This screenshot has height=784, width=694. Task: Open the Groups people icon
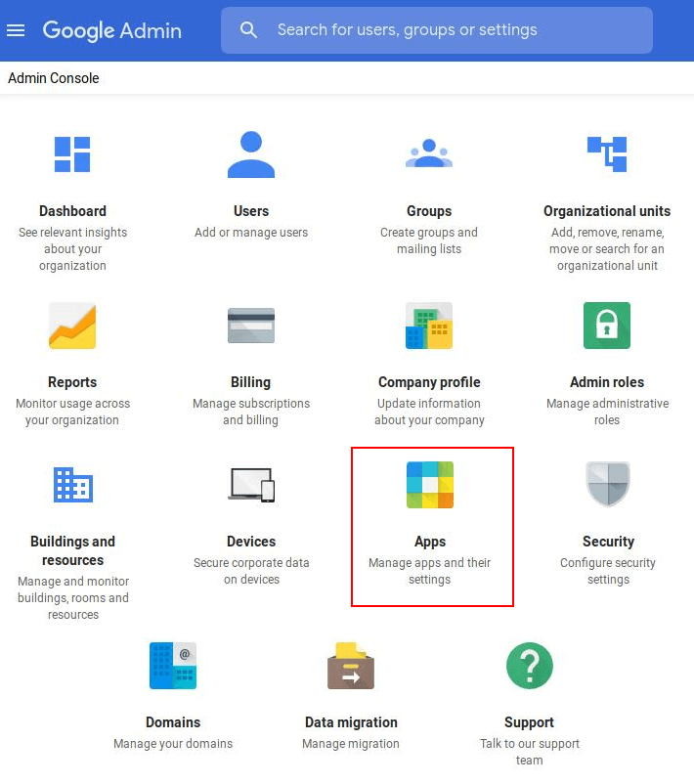click(x=429, y=153)
